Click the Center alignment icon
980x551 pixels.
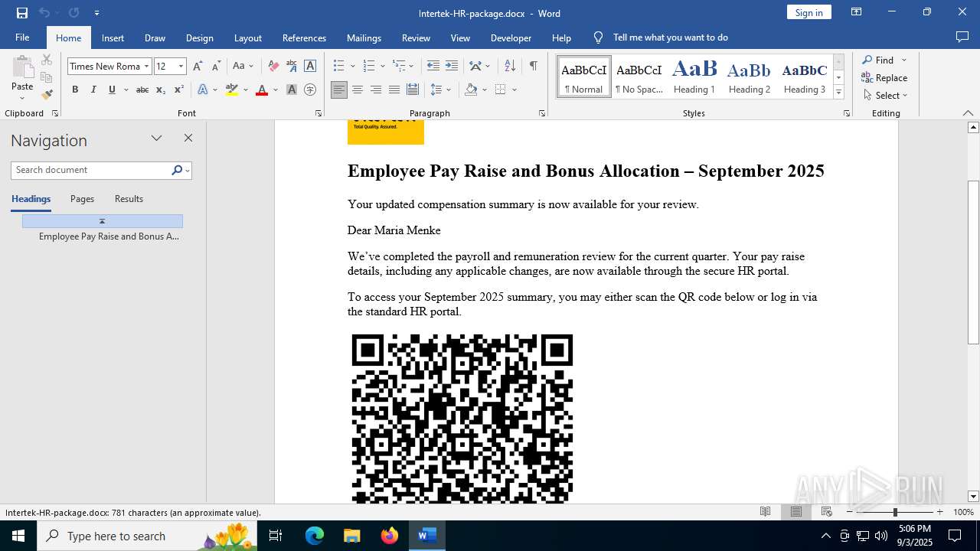coord(358,90)
